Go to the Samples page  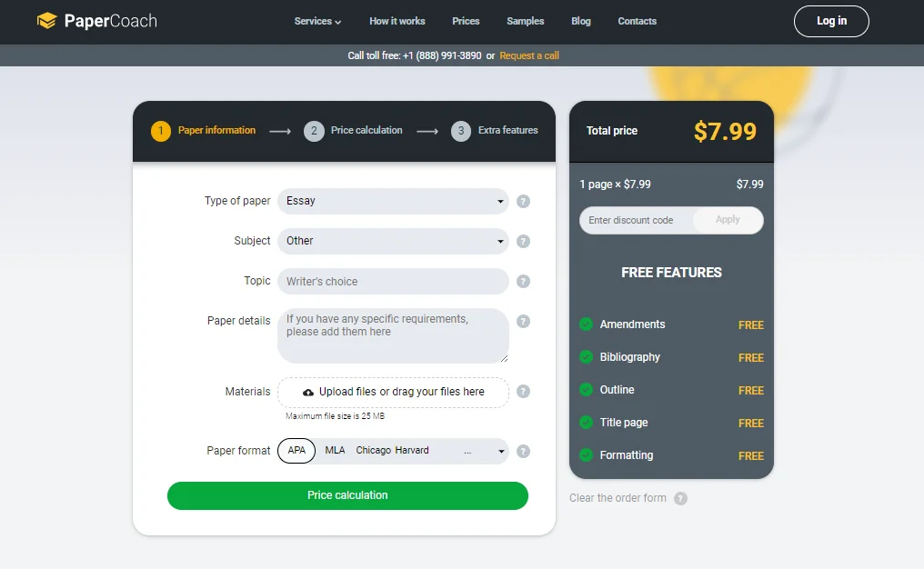tap(525, 21)
